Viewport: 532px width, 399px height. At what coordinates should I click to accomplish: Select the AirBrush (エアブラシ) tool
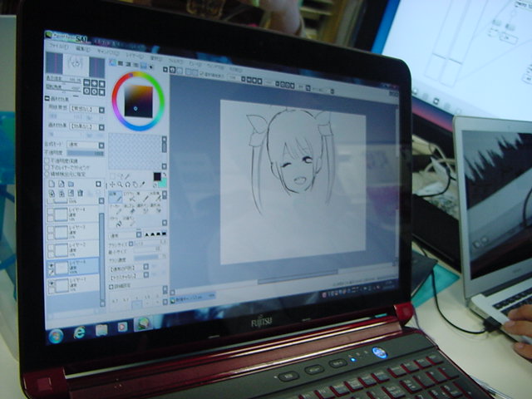(130, 197)
